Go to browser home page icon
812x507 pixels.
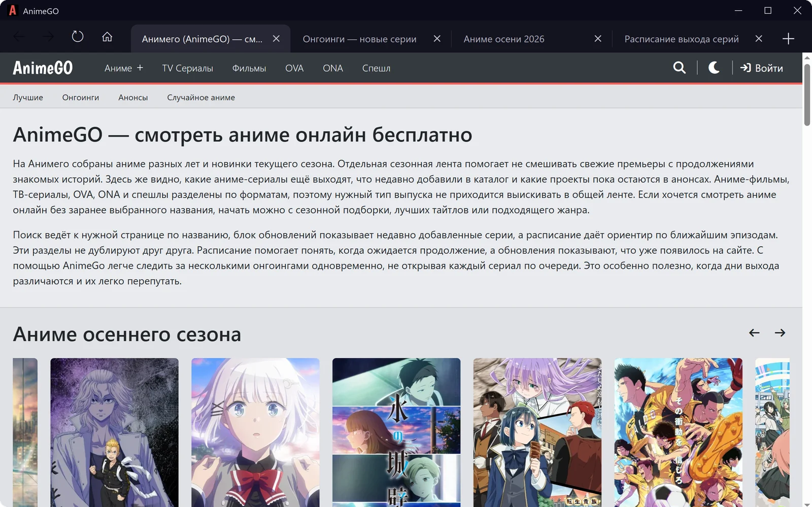click(x=107, y=37)
